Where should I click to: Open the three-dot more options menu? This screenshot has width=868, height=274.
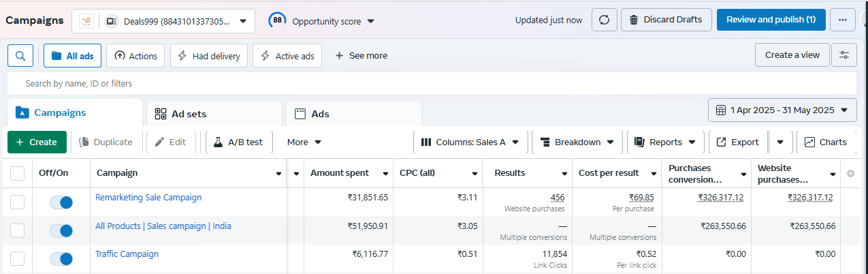click(842, 20)
